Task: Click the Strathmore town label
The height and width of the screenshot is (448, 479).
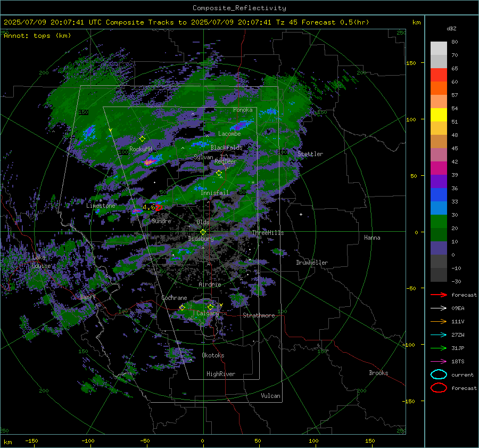Action: [x=259, y=315]
